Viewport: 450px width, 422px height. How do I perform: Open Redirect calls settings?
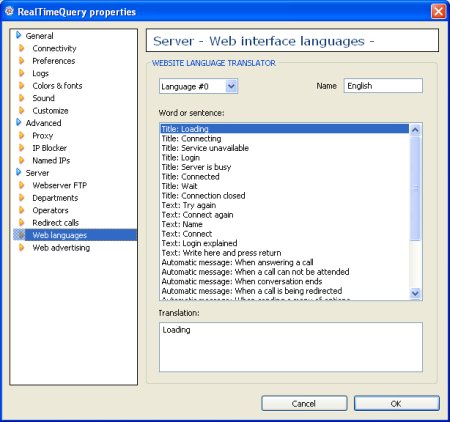tap(56, 223)
